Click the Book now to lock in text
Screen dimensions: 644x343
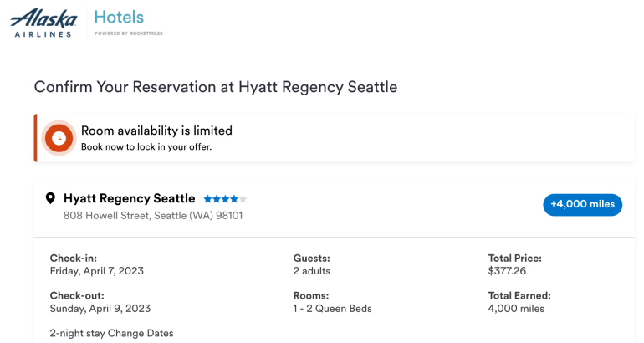146,147
